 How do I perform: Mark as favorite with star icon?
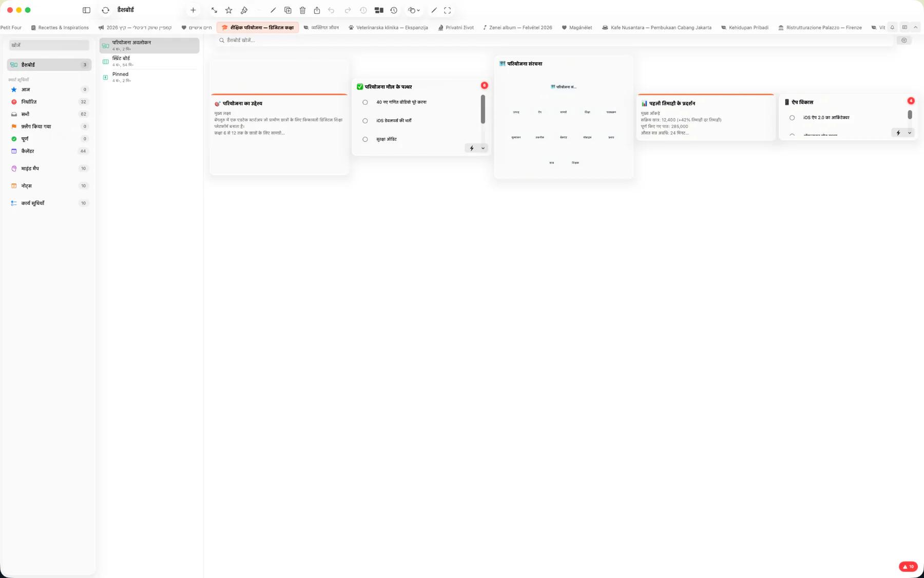(x=229, y=10)
